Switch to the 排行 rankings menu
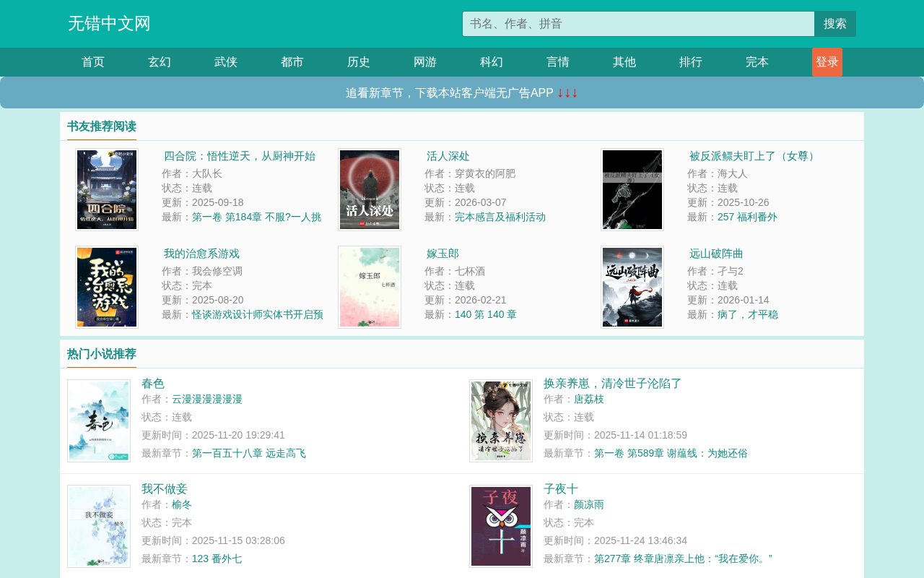 691,62
